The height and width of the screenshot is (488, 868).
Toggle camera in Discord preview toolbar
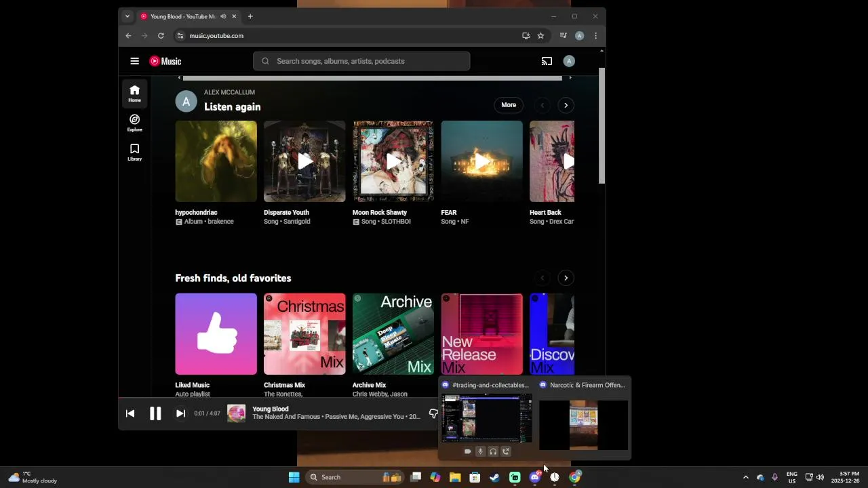pos(467,451)
